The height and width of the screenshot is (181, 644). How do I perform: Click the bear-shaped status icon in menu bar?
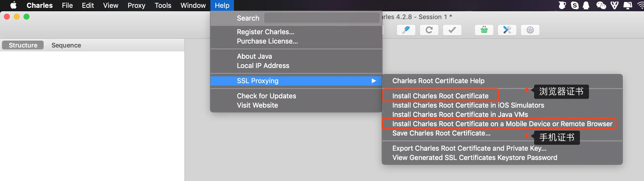(562, 5)
